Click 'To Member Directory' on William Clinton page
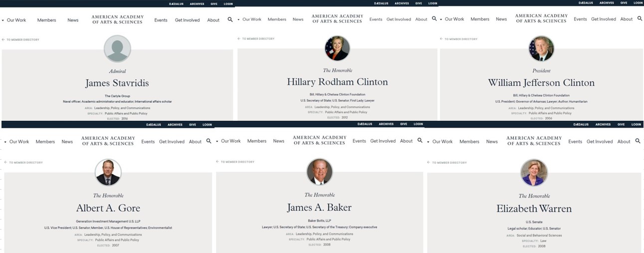644x253 pixels. click(x=461, y=39)
